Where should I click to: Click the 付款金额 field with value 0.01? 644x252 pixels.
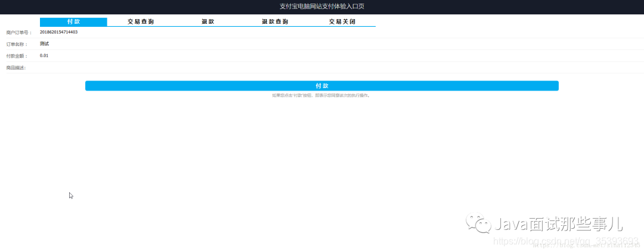tap(342, 56)
